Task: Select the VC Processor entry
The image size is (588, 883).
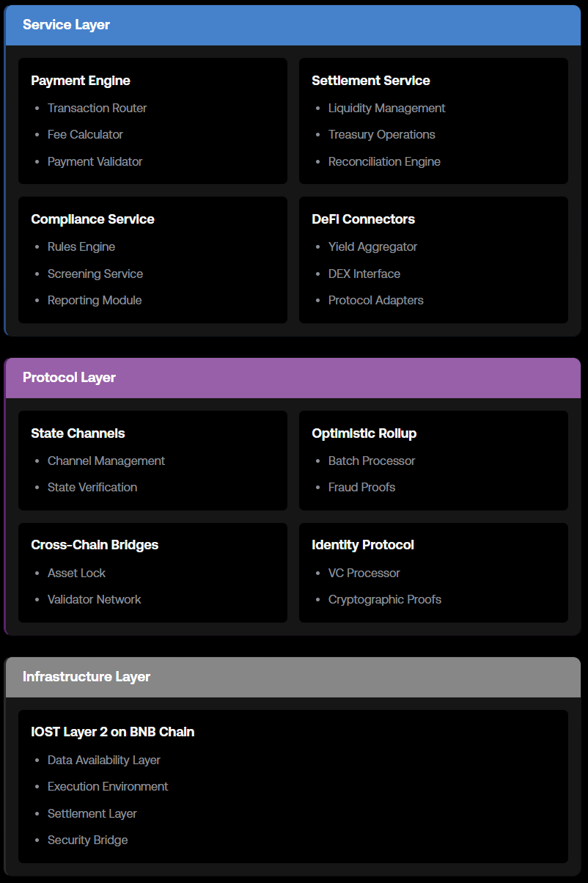Action: point(364,573)
